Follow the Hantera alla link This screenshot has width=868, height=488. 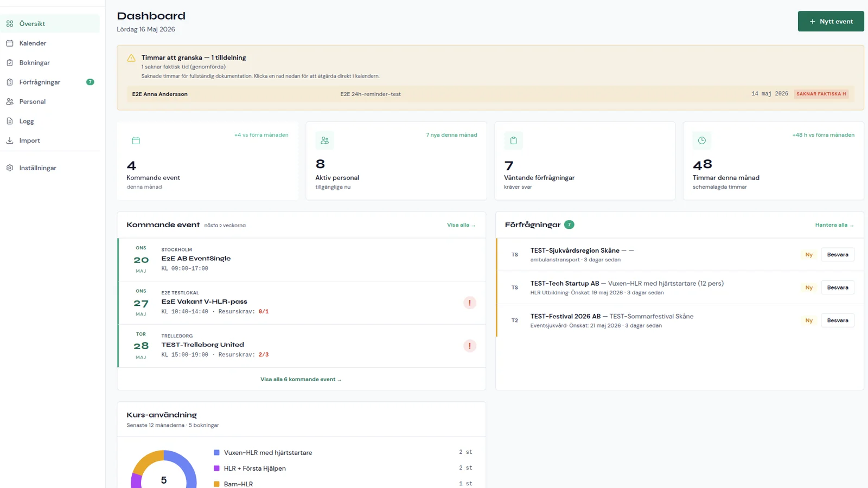[x=834, y=226]
